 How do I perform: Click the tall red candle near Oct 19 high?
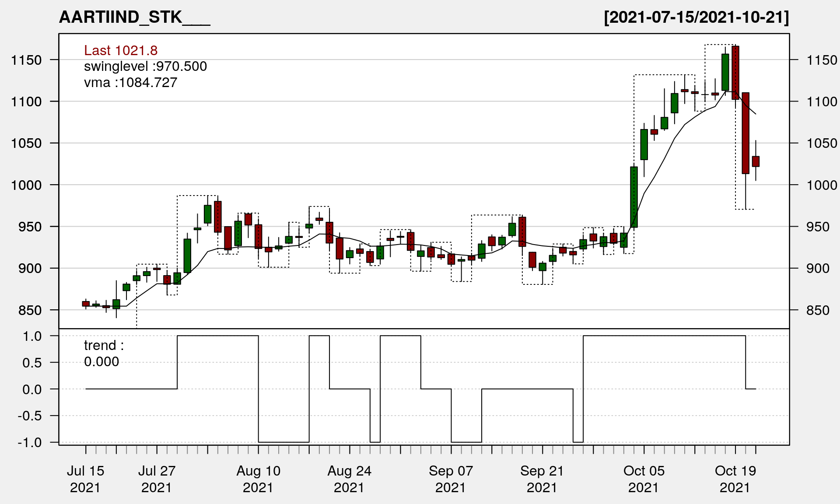[735, 73]
